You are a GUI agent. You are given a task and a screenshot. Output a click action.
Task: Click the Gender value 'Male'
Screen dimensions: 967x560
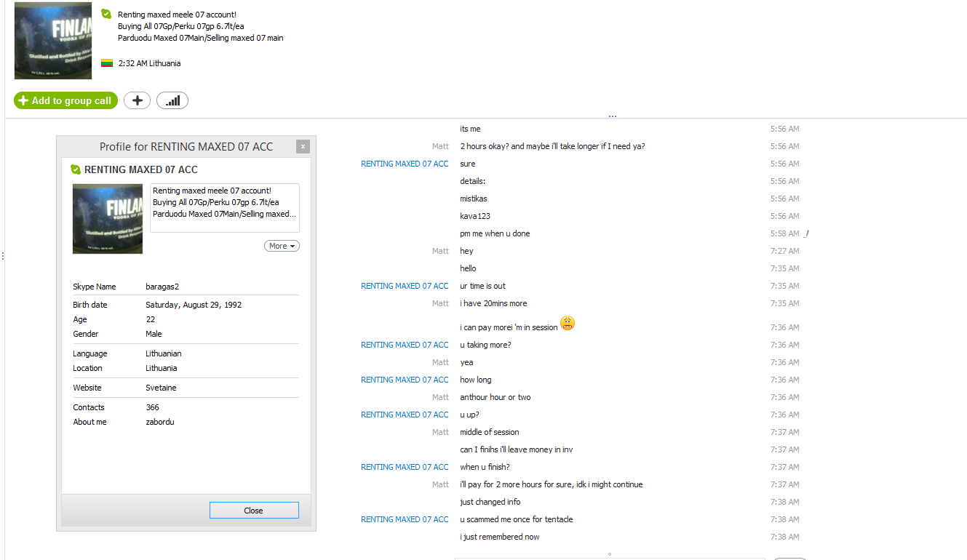(x=154, y=334)
